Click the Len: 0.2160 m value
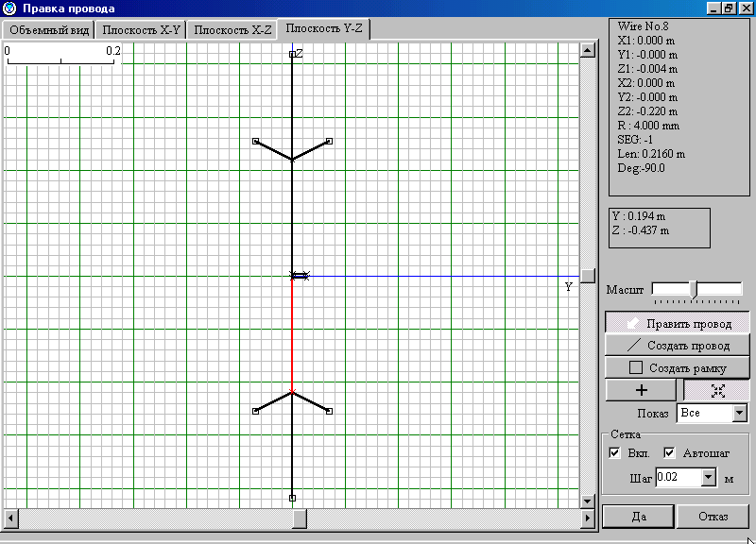 point(651,154)
